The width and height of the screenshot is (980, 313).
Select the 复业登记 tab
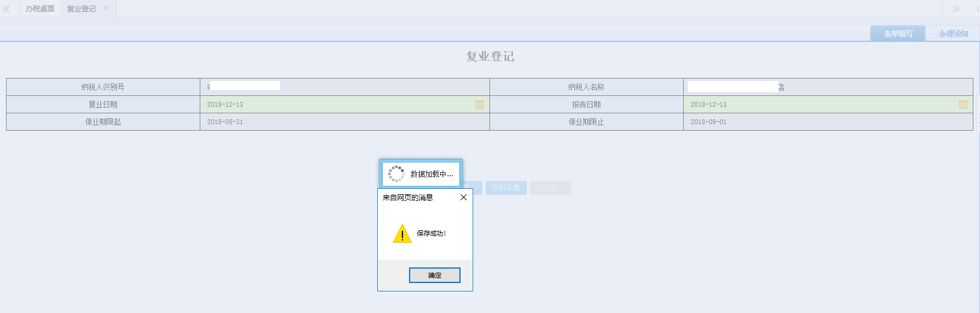tap(81, 9)
